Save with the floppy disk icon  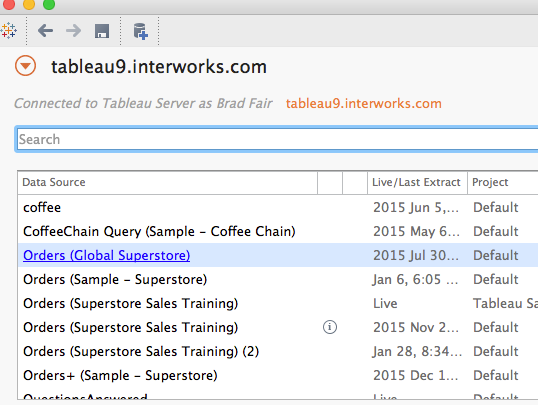click(102, 31)
